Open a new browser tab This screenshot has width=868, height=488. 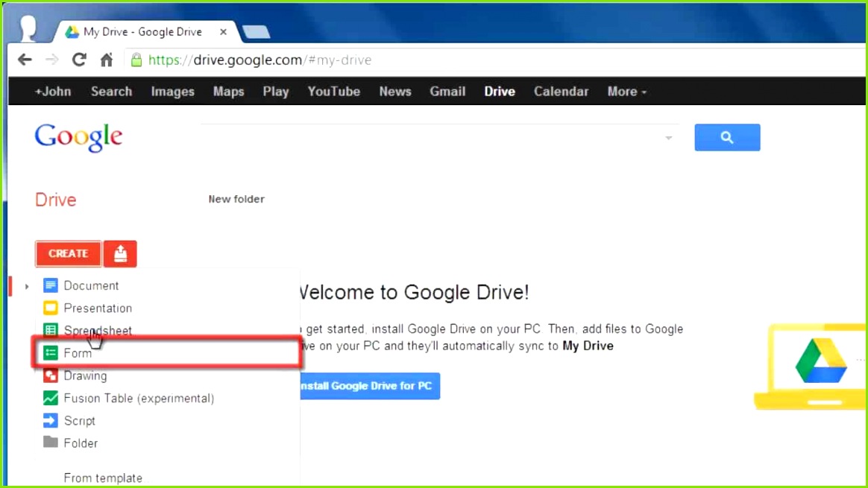(257, 32)
